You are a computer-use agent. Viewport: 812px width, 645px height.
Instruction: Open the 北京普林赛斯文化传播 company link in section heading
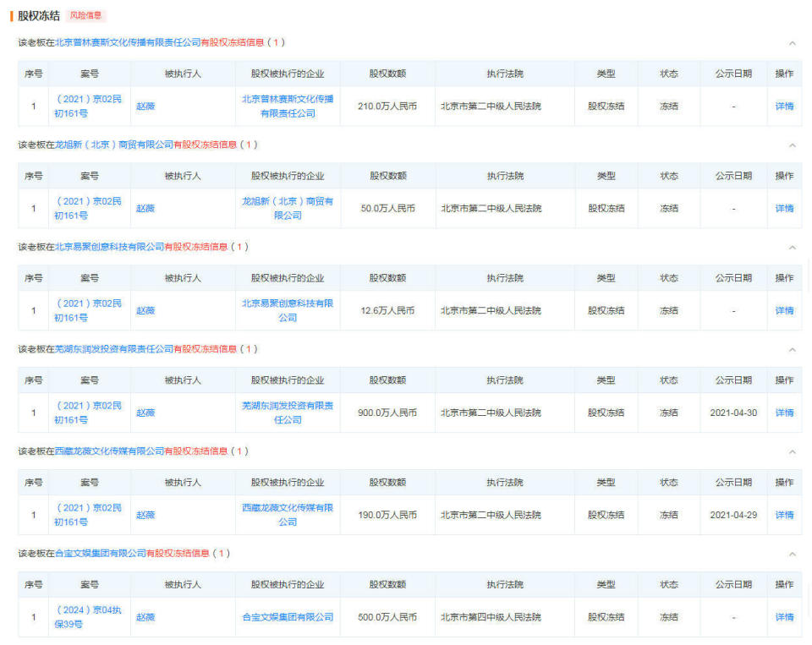point(128,42)
